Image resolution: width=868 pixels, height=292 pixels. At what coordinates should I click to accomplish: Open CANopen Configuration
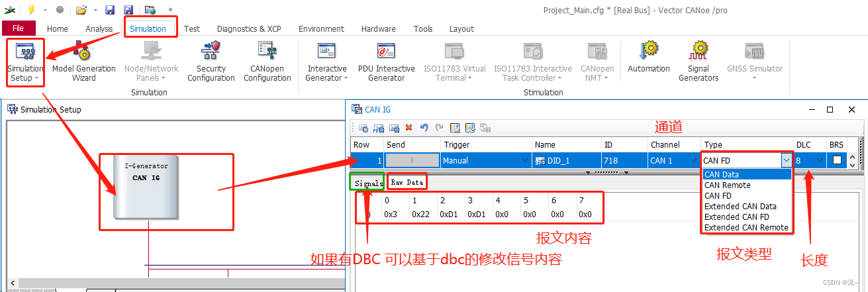267,62
